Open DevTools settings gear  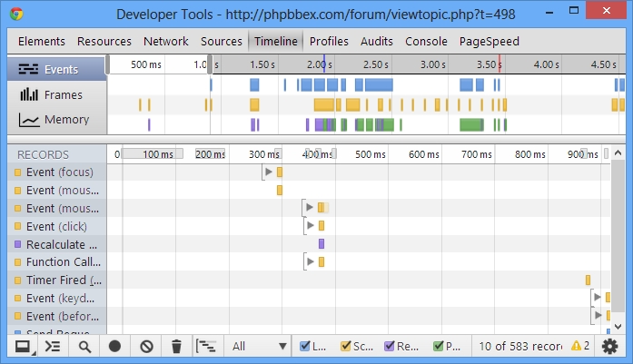[x=609, y=346]
